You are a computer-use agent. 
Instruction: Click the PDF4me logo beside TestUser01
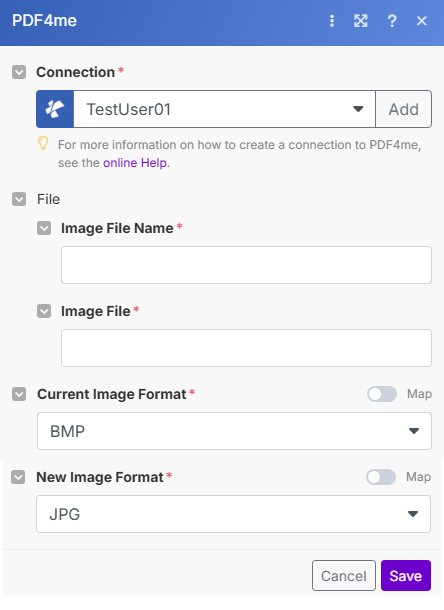pyautogui.click(x=55, y=109)
